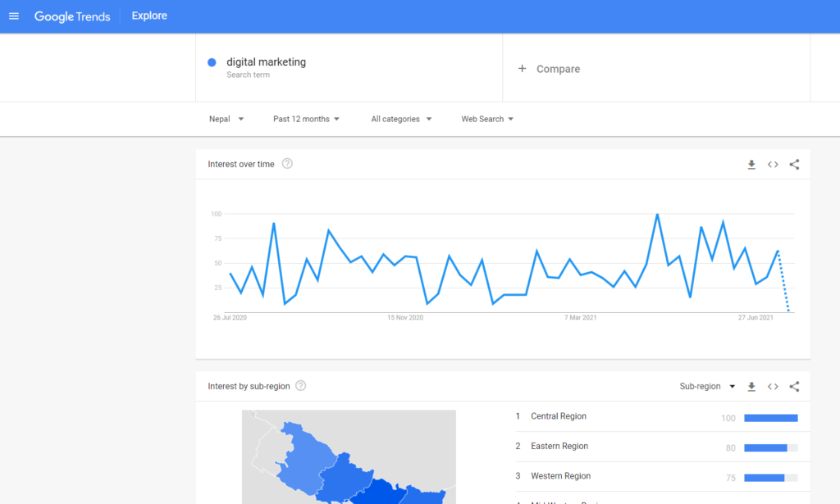Share the Interest by sub-region card
The image size is (840, 504).
794,386
